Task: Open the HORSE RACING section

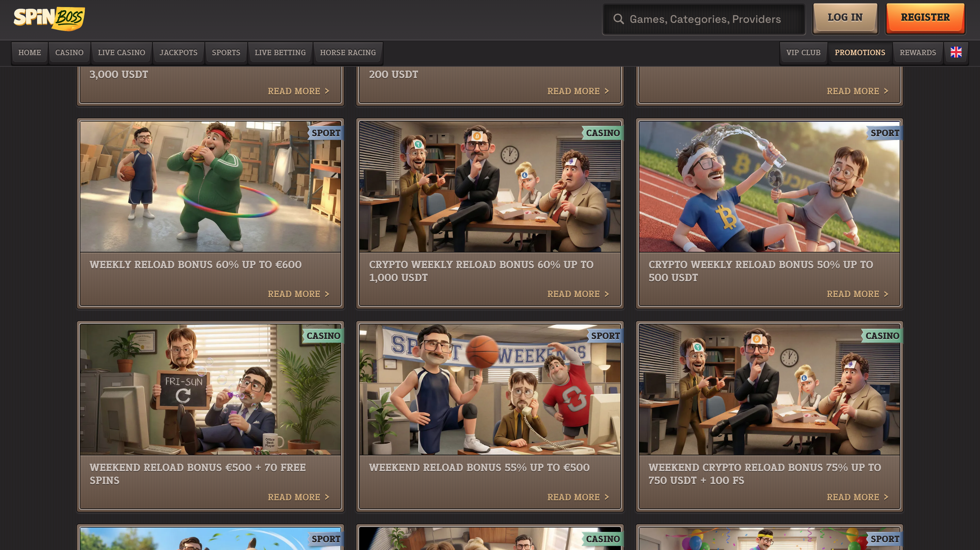Action: tap(348, 52)
